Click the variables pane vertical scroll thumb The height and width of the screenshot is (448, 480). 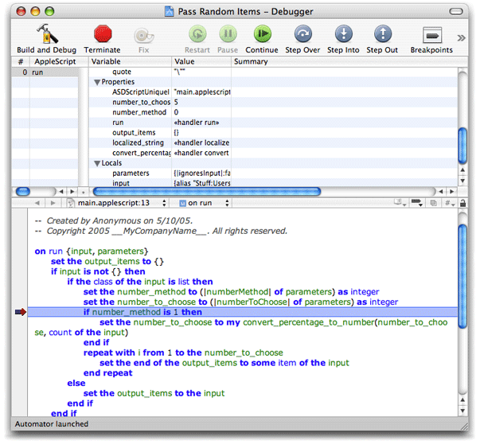[x=462, y=146]
